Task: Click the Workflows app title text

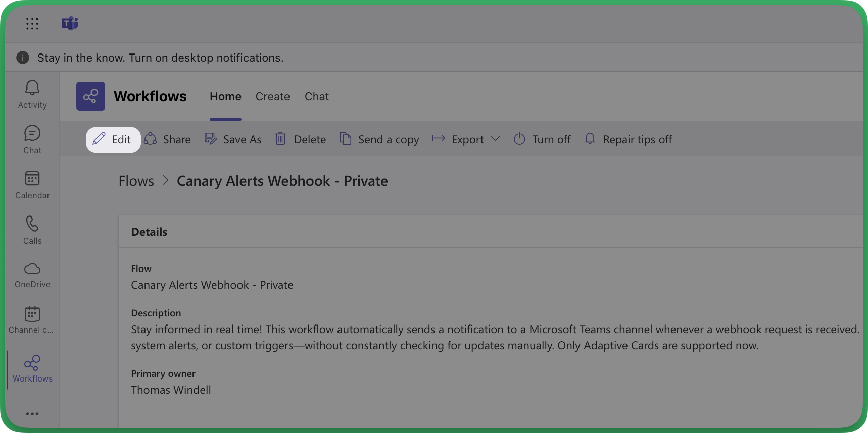Action: tap(151, 96)
